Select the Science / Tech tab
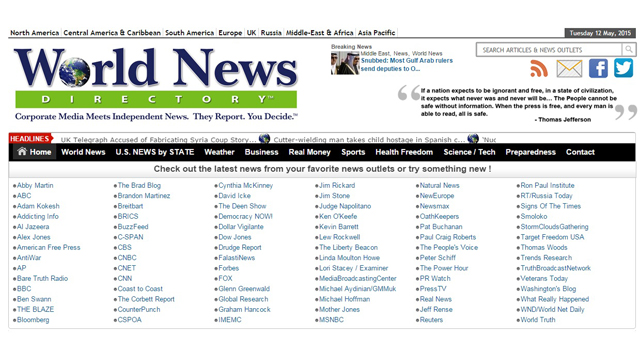The height and width of the screenshot is (360, 640). (x=469, y=152)
